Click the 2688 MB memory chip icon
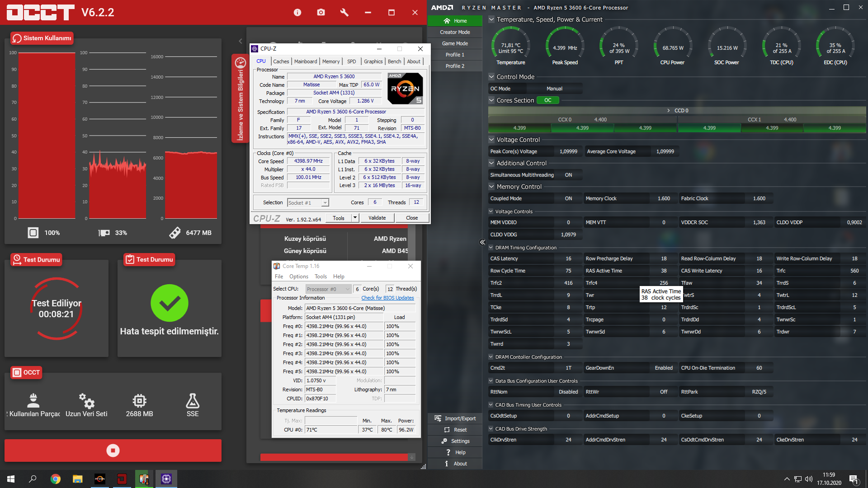The width and height of the screenshot is (868, 488). [x=139, y=401]
